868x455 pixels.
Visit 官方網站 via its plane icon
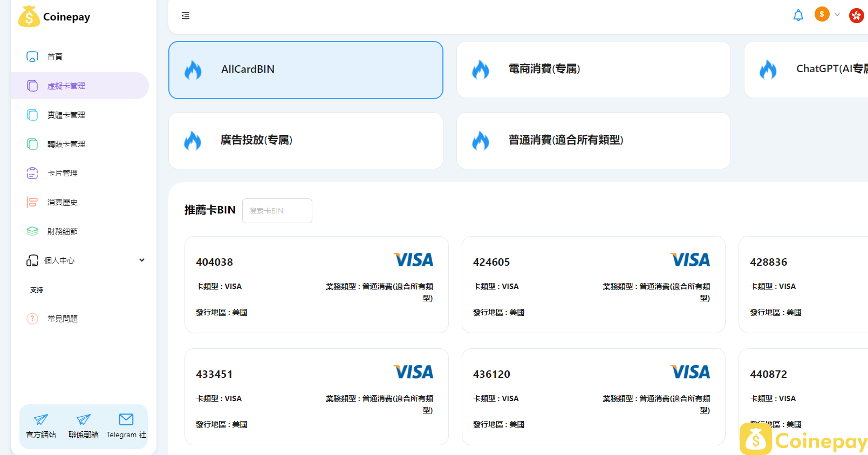41,419
